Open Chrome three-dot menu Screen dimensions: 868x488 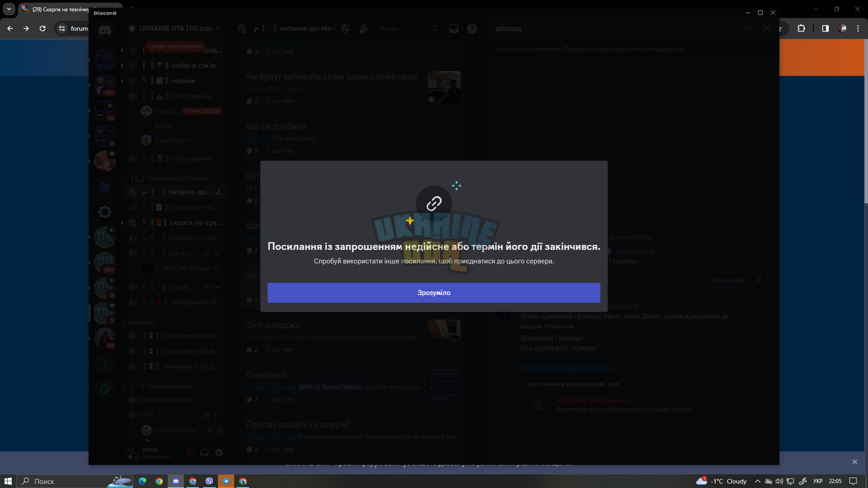858,28
